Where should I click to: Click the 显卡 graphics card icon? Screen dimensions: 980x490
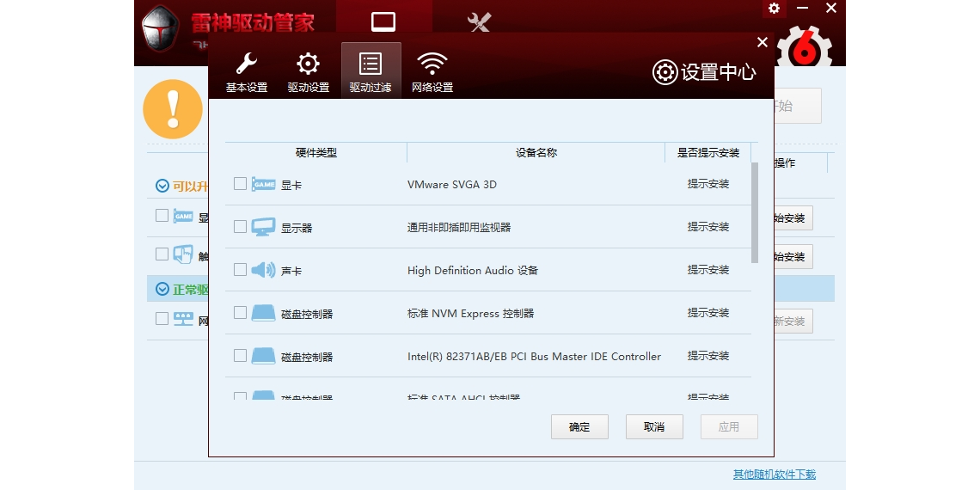(263, 184)
